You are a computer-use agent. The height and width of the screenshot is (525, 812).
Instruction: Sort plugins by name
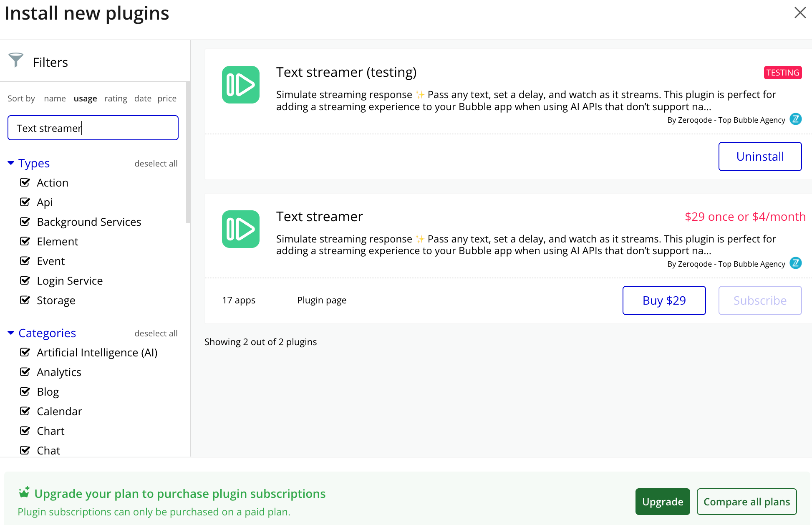pos(55,98)
